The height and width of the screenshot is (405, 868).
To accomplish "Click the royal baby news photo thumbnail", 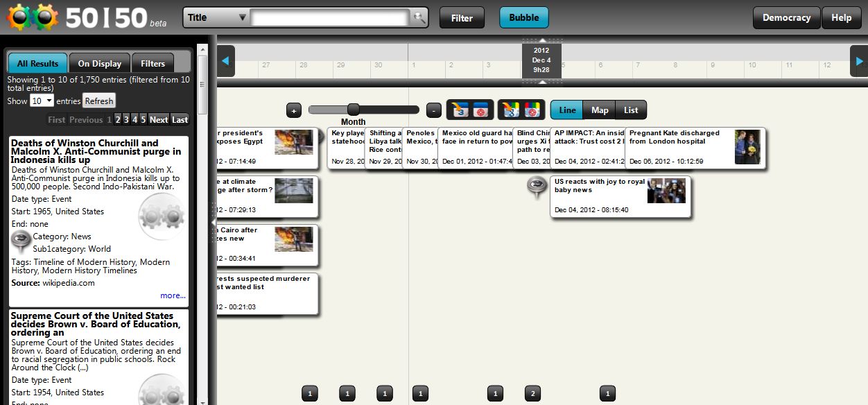I will pyautogui.click(x=666, y=191).
